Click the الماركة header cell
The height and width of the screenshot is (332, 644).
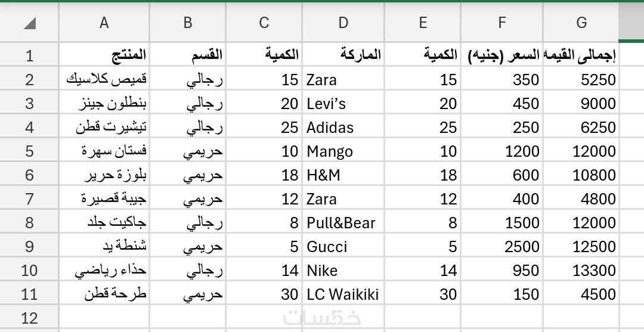(x=343, y=55)
